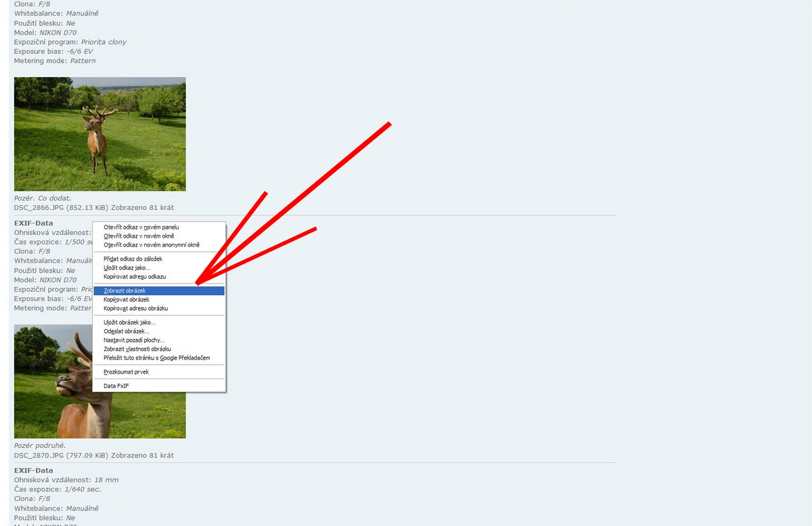Click 'Uložit obrázek jako...'
812x526 pixels.
click(x=129, y=322)
